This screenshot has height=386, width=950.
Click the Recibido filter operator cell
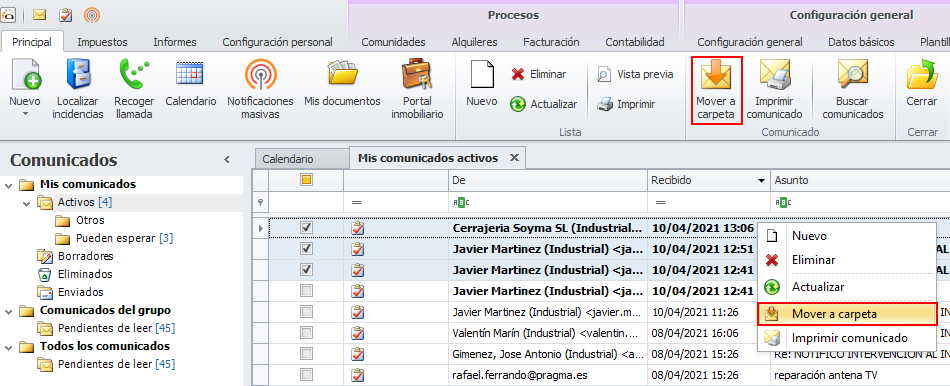[x=709, y=203]
